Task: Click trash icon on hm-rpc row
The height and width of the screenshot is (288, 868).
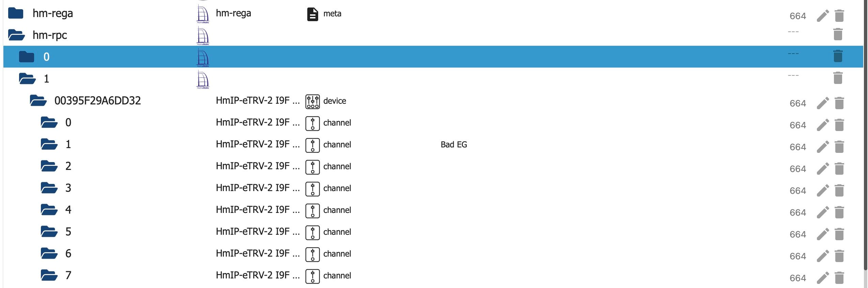Action: pos(838,34)
